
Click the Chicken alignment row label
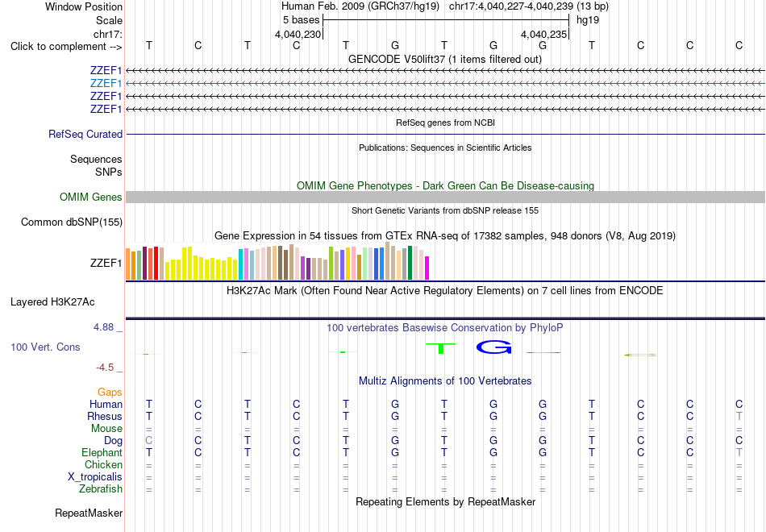click(103, 464)
